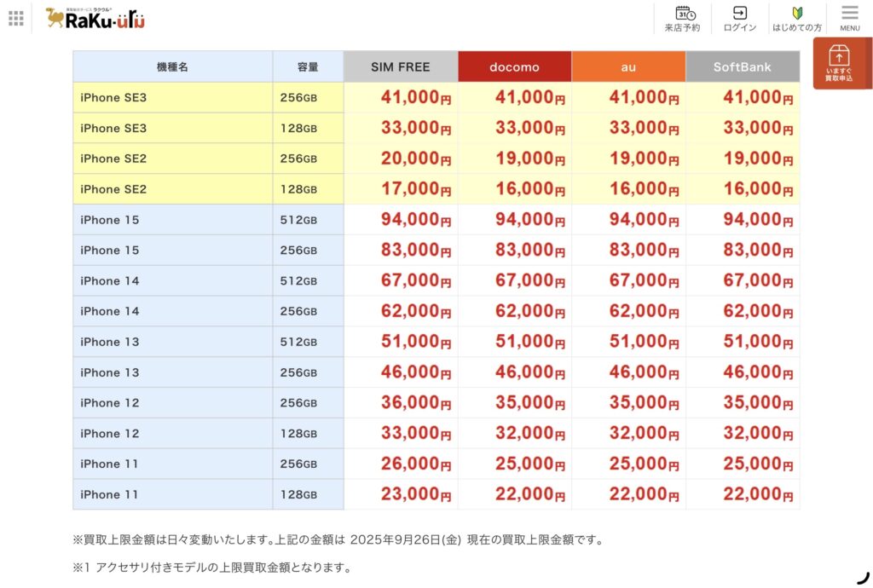
Task: Select the red docomo column header
Action: (514, 66)
